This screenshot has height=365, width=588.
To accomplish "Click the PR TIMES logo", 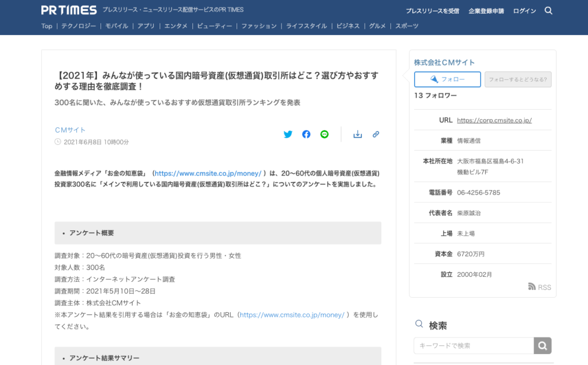I will click(69, 10).
